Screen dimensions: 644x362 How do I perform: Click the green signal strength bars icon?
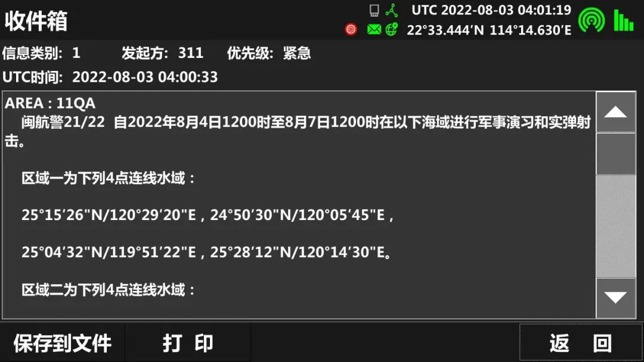(x=624, y=20)
